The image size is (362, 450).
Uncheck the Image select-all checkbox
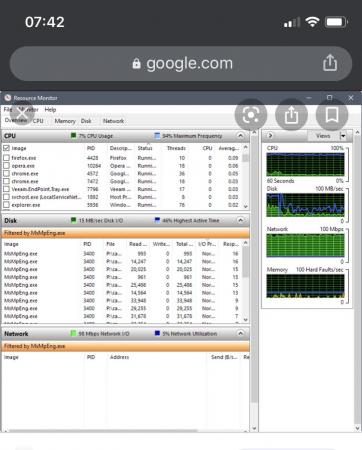pyautogui.click(x=6, y=148)
